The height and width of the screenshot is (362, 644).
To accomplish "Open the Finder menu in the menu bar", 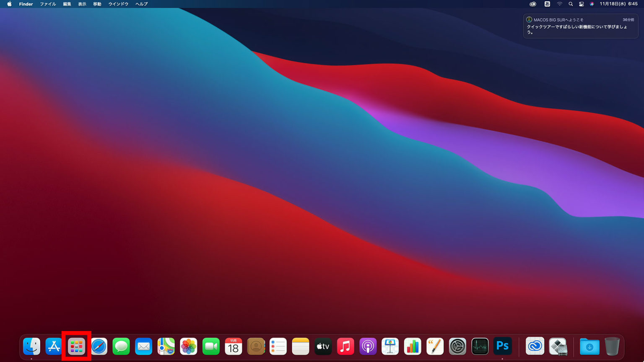I will coord(26,4).
